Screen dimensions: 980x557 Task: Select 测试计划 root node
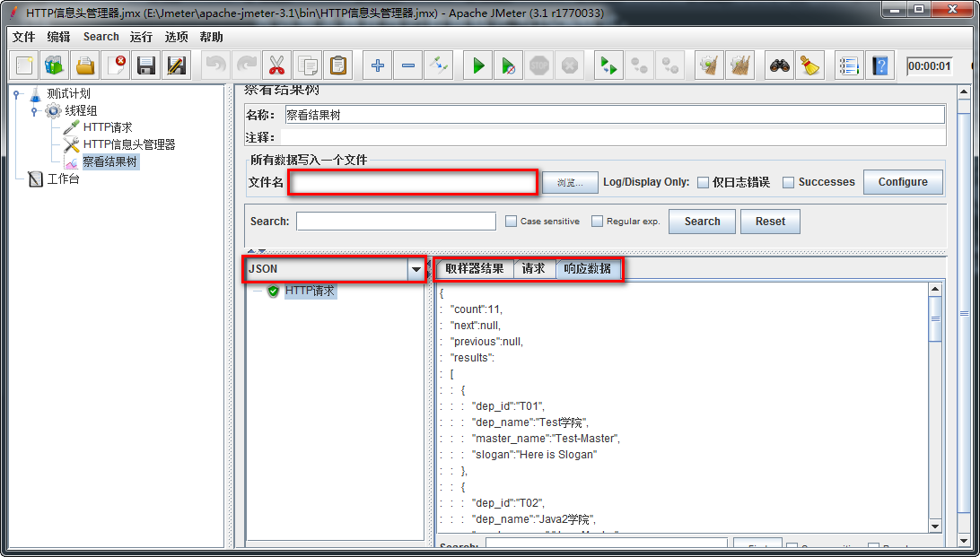tap(69, 93)
